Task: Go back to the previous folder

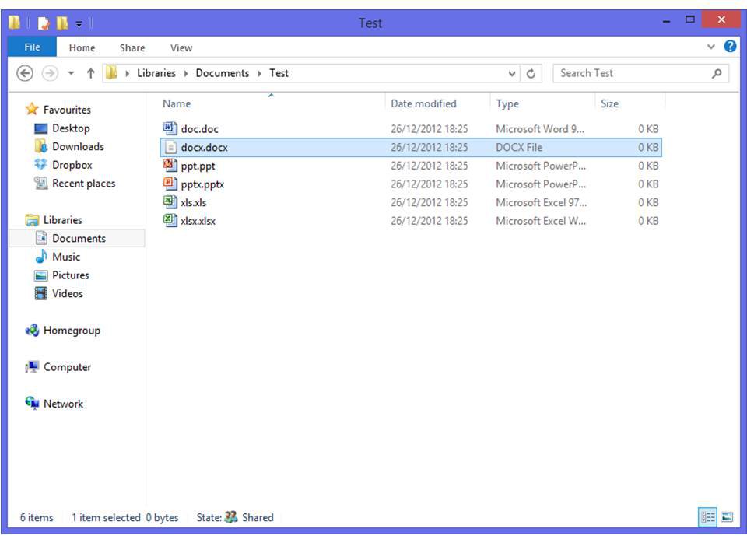Action: [x=23, y=72]
